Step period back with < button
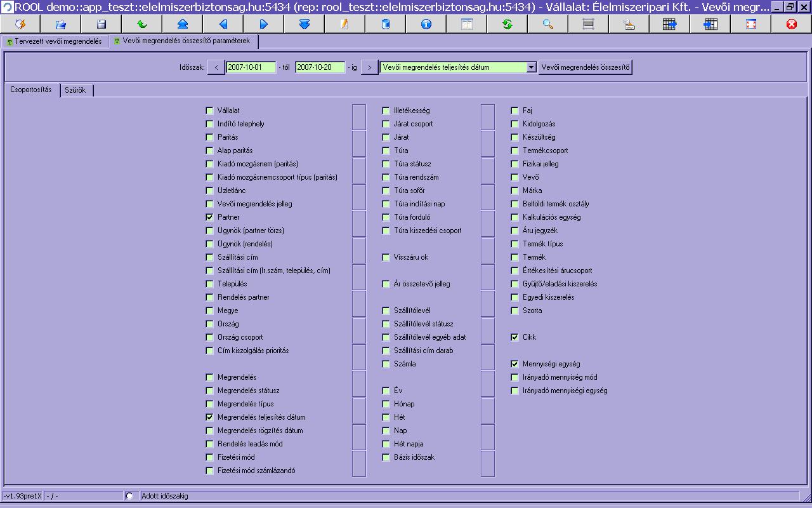Image resolution: width=812 pixels, height=508 pixels. point(216,67)
